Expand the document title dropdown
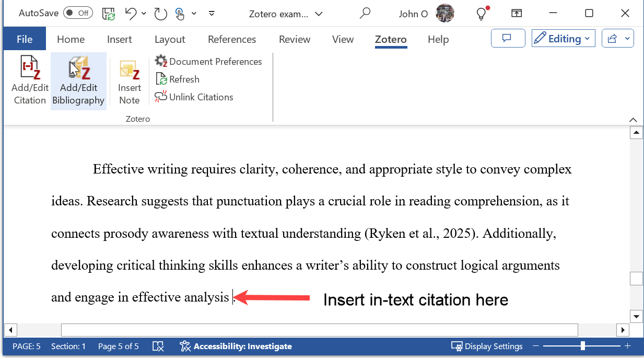Image resolution: width=644 pixels, height=358 pixels. pyautogui.click(x=319, y=14)
